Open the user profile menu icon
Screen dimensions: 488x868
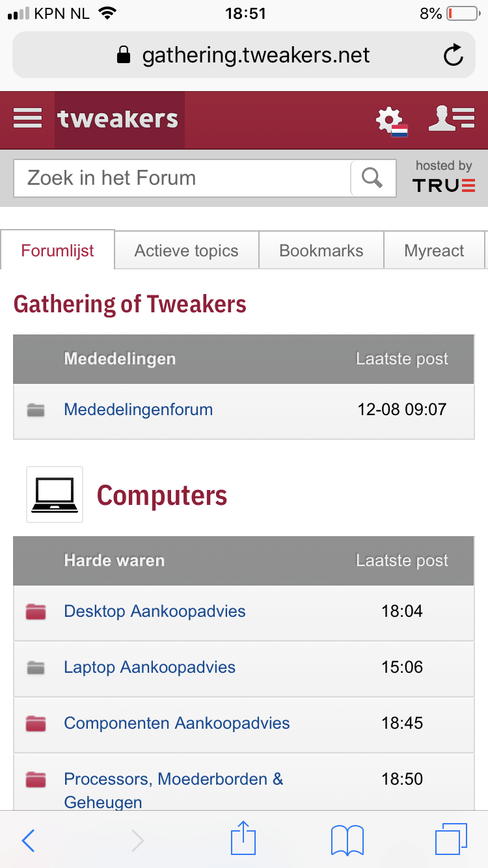[x=451, y=118]
